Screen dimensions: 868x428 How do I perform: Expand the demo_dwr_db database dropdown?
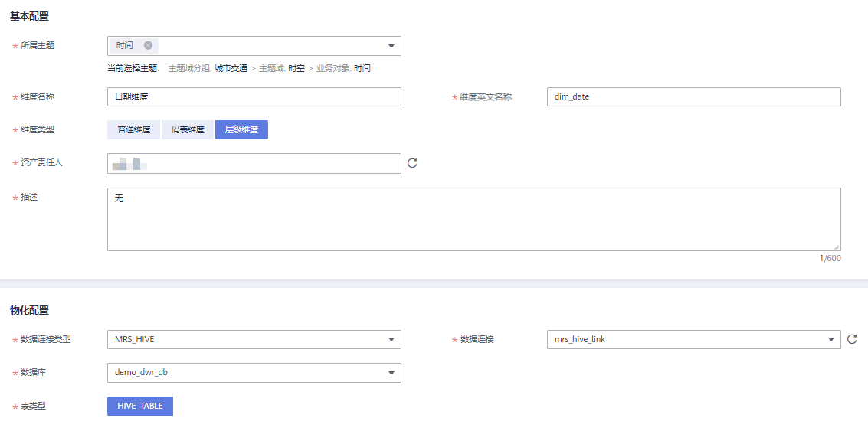pos(391,373)
